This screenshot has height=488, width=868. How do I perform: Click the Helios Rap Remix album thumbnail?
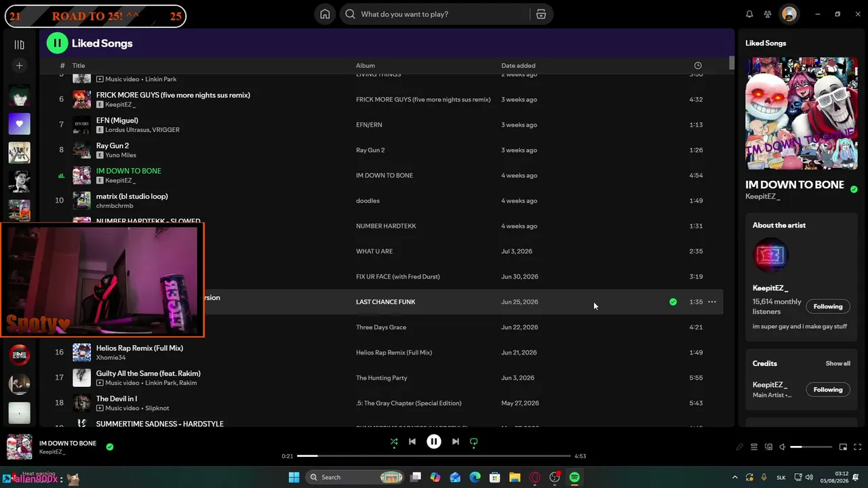[x=81, y=352]
